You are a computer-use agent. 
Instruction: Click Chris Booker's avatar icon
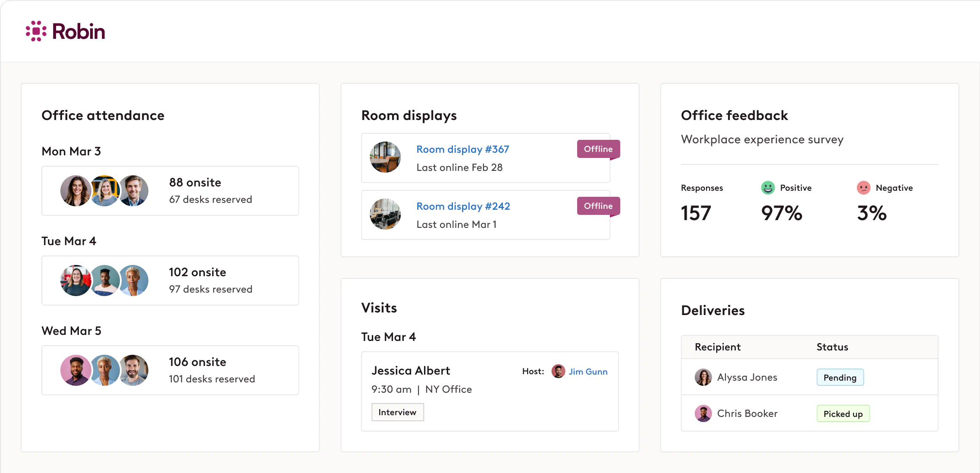tap(704, 413)
